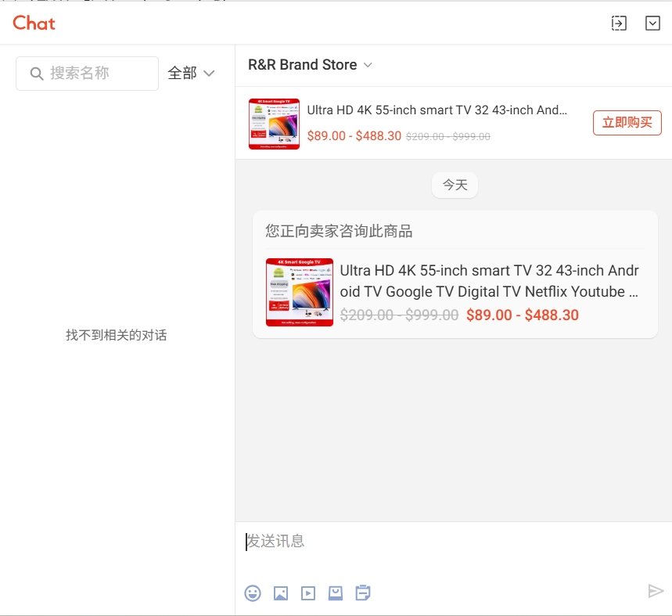Image resolution: width=672 pixels, height=616 pixels.
Task: Open the emoji picker
Action: coord(253,593)
